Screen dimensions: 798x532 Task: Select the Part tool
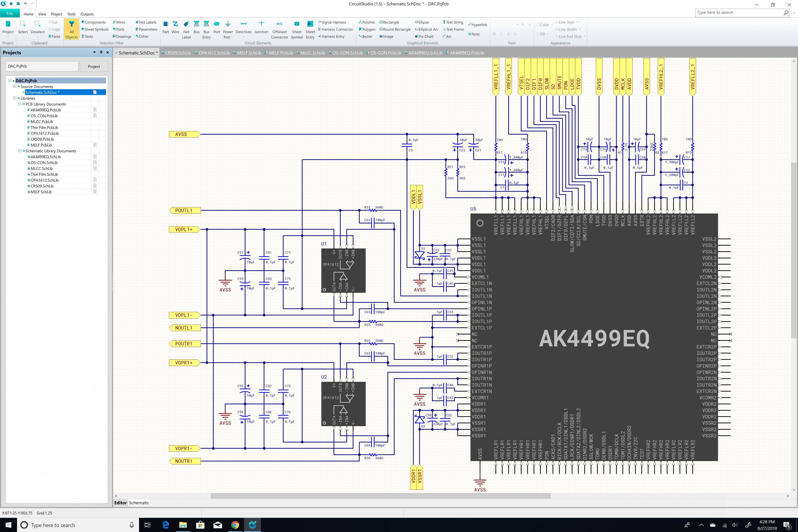[166, 27]
